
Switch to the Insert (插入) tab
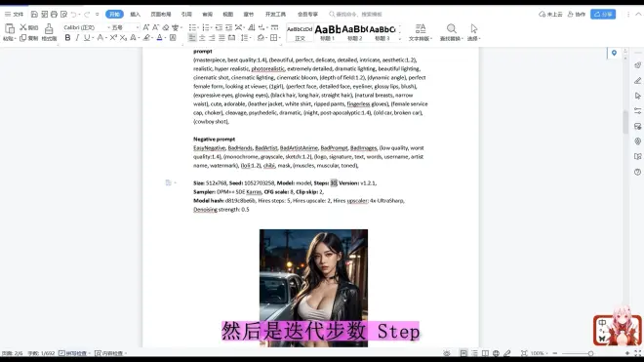135,15
